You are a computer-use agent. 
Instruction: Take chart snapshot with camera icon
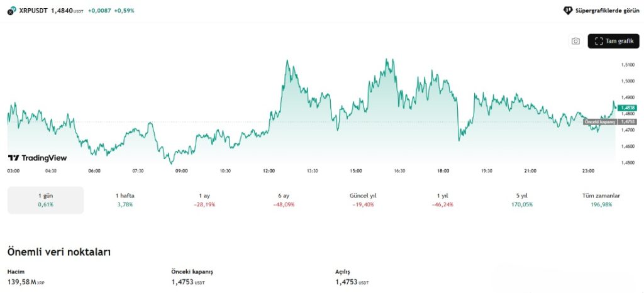[575, 41]
